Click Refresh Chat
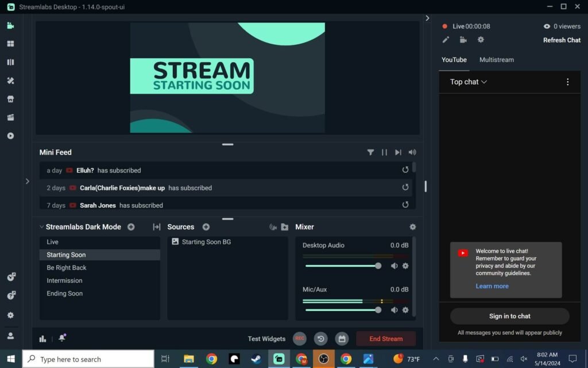This screenshot has width=588, height=368. click(562, 40)
